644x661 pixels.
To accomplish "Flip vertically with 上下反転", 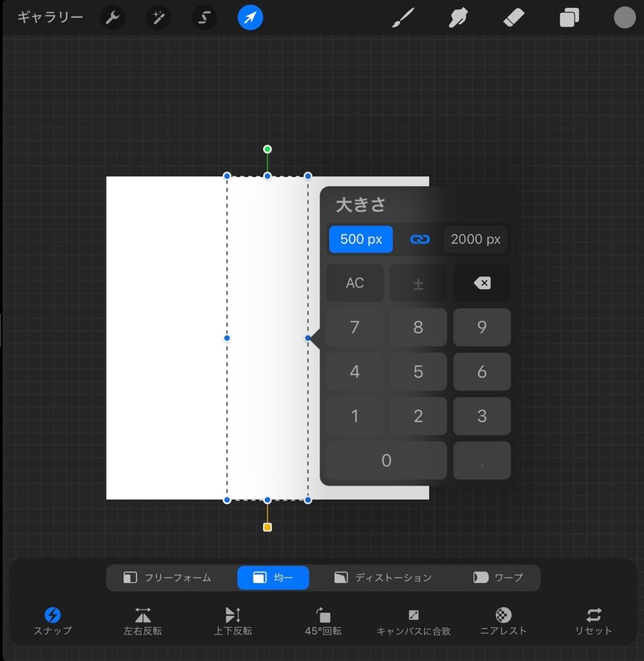I will 233,621.
